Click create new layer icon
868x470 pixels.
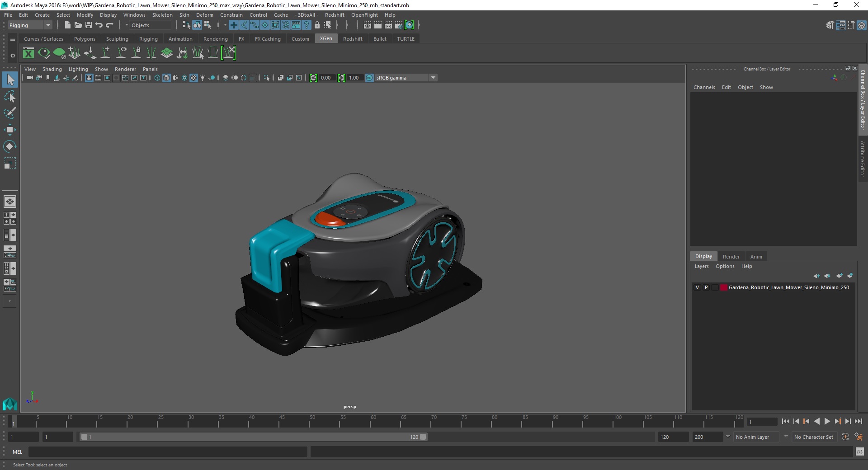(x=840, y=276)
